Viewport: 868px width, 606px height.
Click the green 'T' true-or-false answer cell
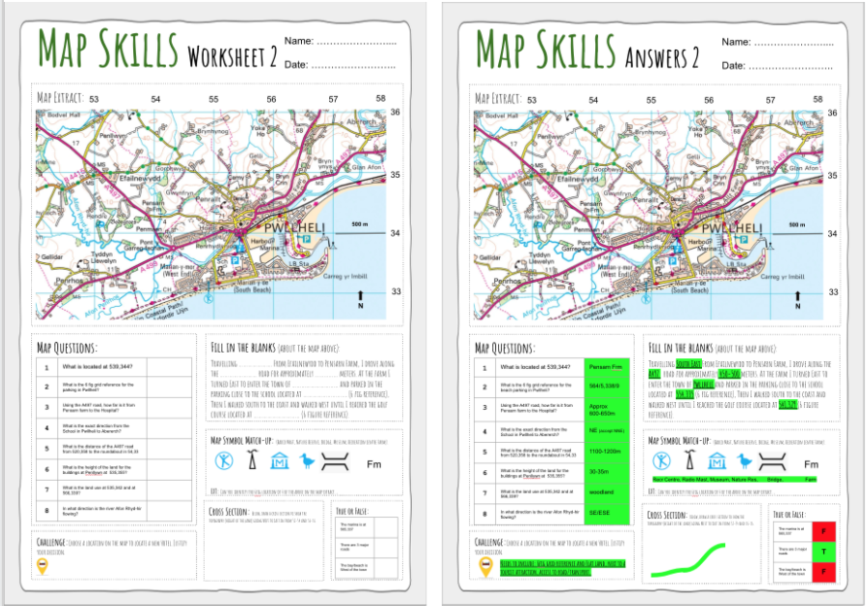(823, 552)
